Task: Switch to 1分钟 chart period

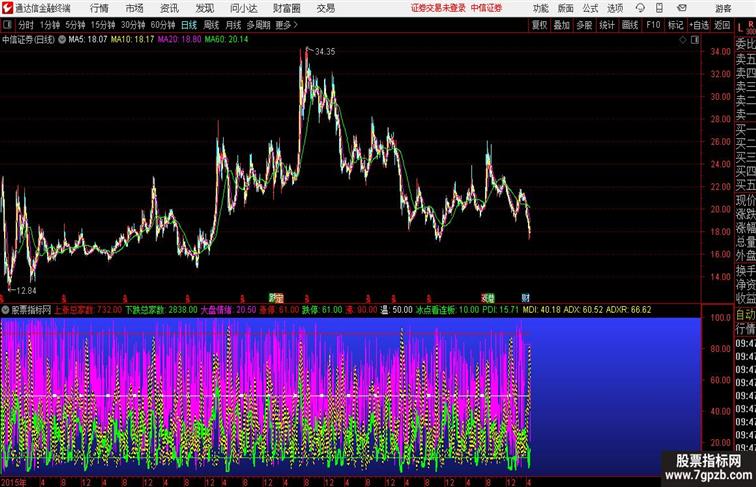Action: pos(50,25)
